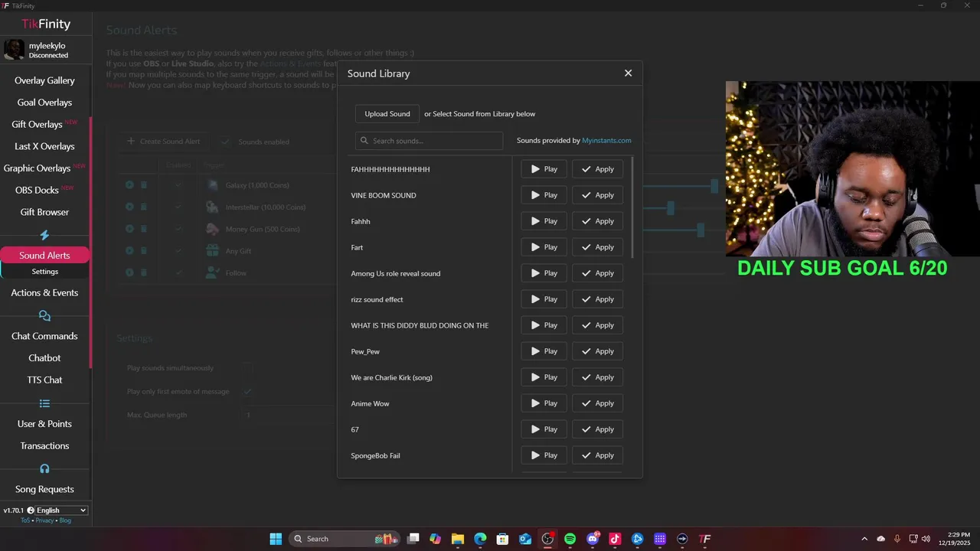Close the Sound Library dialog
This screenshot has height=551, width=980.
(628, 73)
